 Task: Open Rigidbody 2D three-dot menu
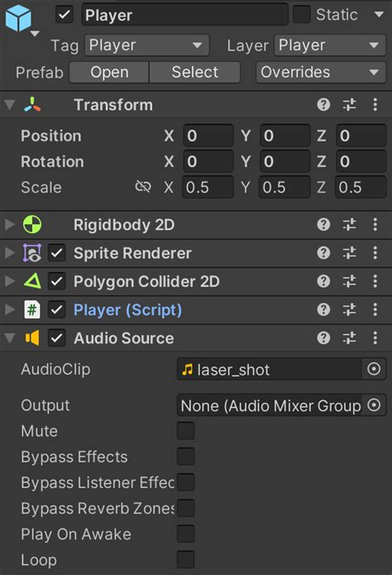click(x=375, y=224)
